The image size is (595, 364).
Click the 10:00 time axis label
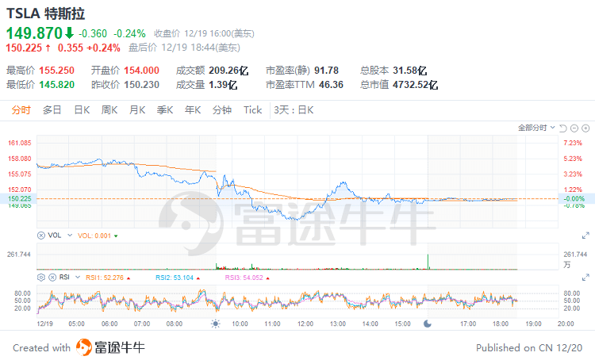pyautogui.click(x=240, y=324)
